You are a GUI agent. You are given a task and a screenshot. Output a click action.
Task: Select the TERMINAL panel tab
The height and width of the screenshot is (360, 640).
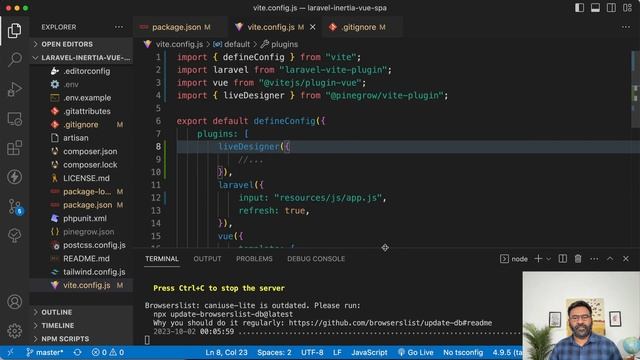[162, 259]
